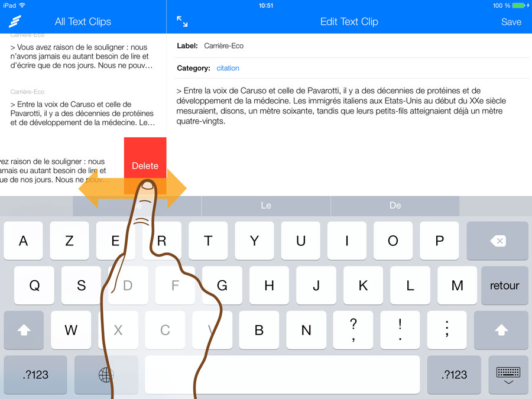Save the edited text clip
Screen dimensions: 532x399
point(511,22)
